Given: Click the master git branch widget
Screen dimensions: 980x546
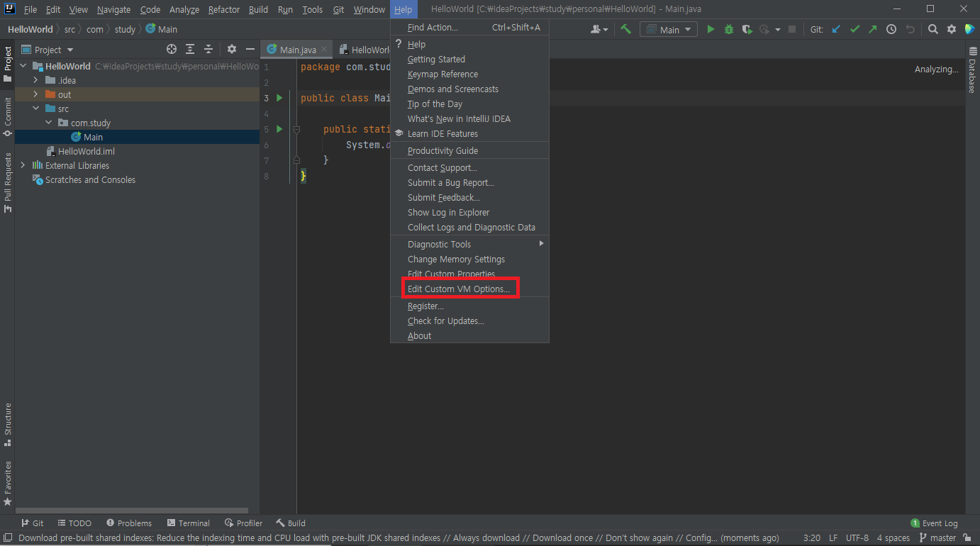Looking at the screenshot, I should click(937, 538).
